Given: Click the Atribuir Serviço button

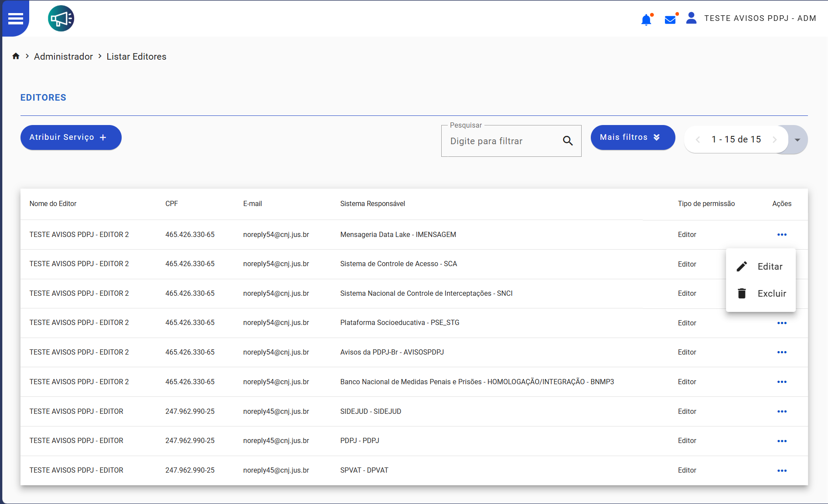Looking at the screenshot, I should [x=71, y=138].
